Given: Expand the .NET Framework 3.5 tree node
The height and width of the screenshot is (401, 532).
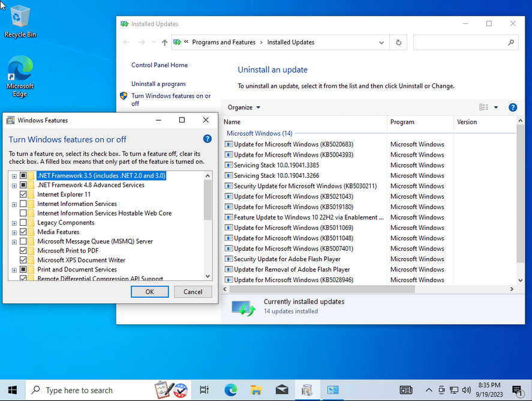Looking at the screenshot, I should pos(14,176).
